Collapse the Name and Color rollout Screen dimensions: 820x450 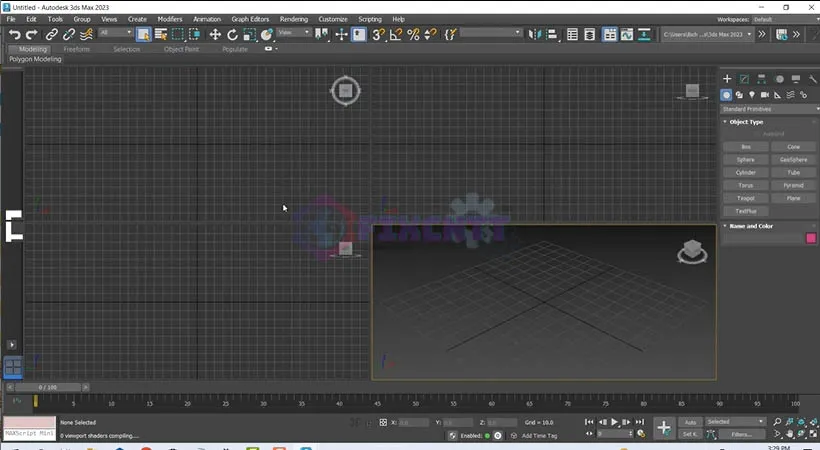(751, 226)
